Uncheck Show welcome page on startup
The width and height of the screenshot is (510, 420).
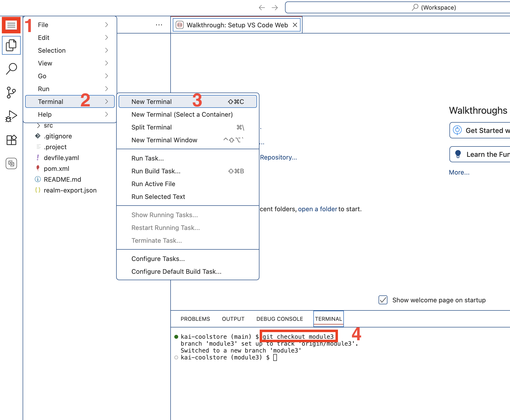coord(383,300)
